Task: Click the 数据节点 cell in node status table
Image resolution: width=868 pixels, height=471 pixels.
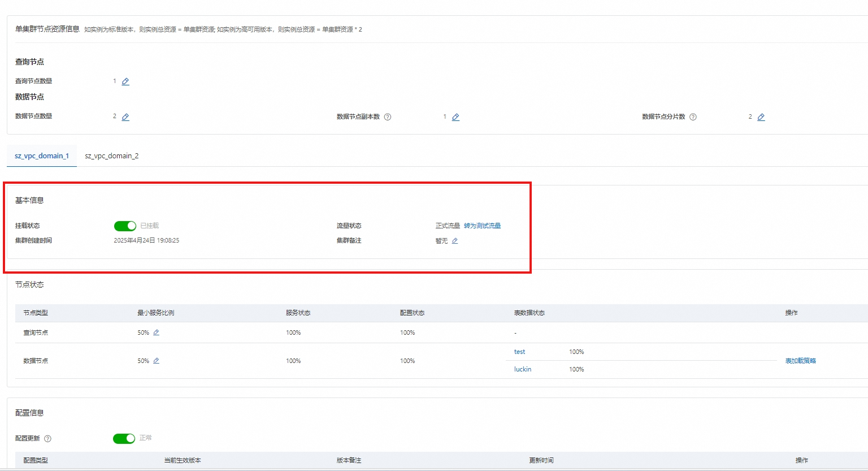Action: click(36, 361)
